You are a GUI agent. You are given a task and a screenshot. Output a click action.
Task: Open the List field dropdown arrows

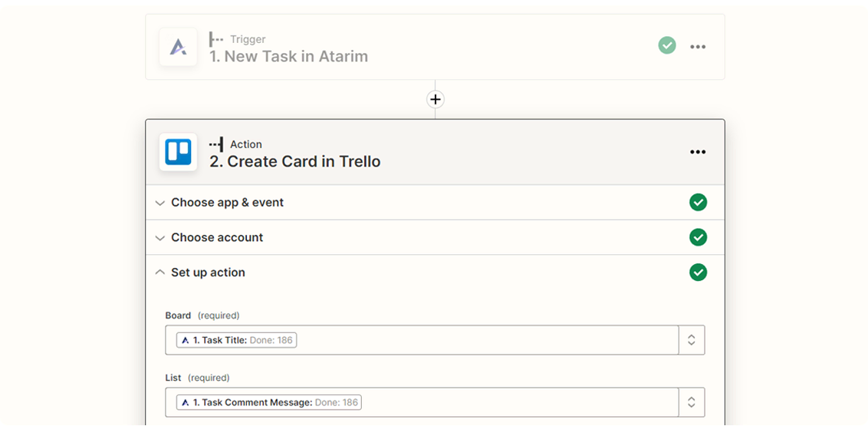click(x=691, y=402)
